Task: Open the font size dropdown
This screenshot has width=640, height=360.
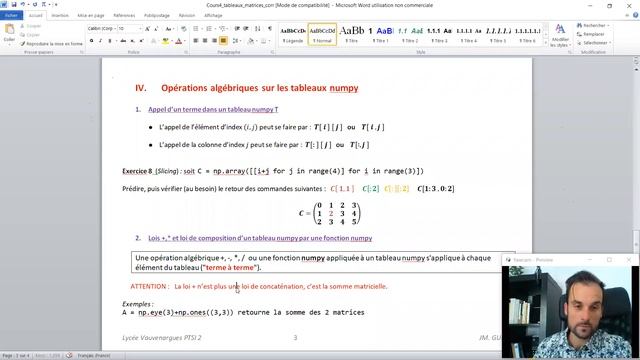Action: click(140, 29)
